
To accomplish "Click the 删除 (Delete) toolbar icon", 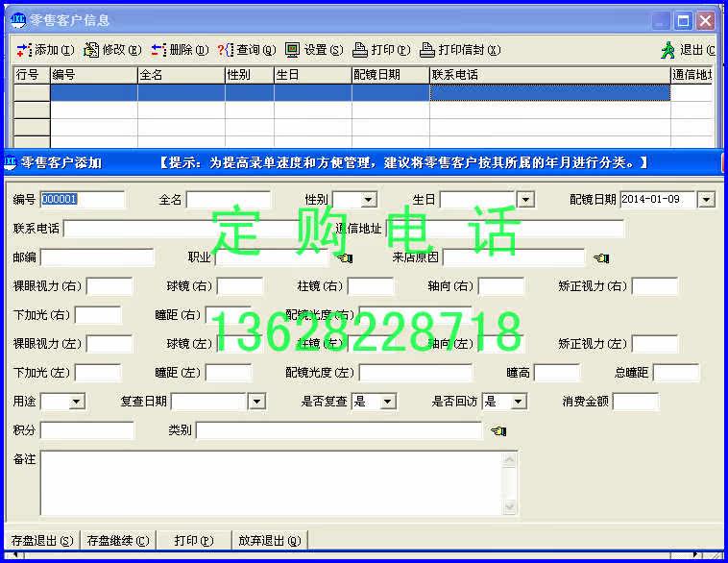I will click(158, 50).
